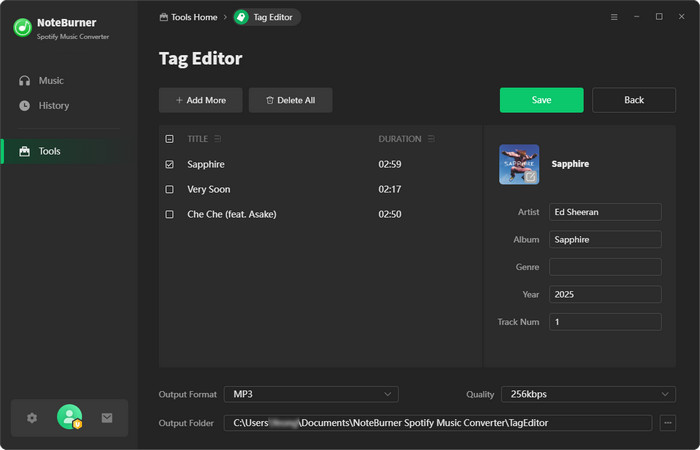Click the TITLE column header text
The image size is (700, 450).
tap(197, 139)
